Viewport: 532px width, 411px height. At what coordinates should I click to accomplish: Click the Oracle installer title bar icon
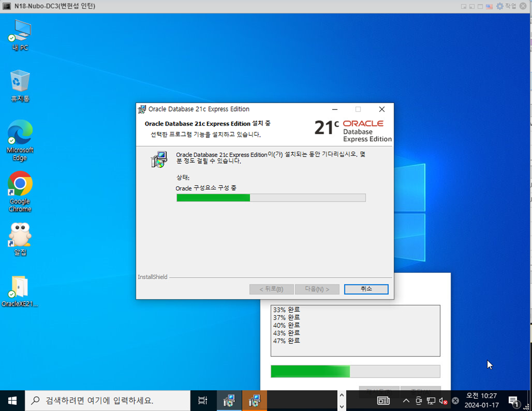[142, 109]
